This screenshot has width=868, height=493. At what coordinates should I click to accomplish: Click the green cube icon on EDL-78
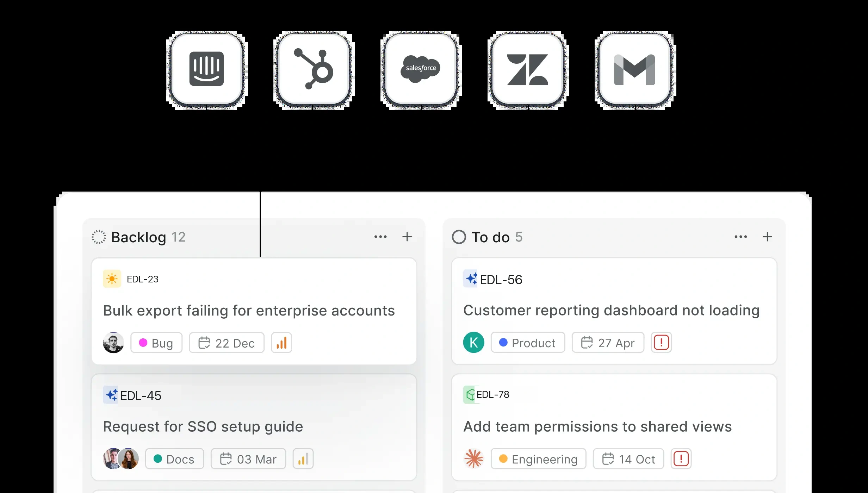(470, 395)
